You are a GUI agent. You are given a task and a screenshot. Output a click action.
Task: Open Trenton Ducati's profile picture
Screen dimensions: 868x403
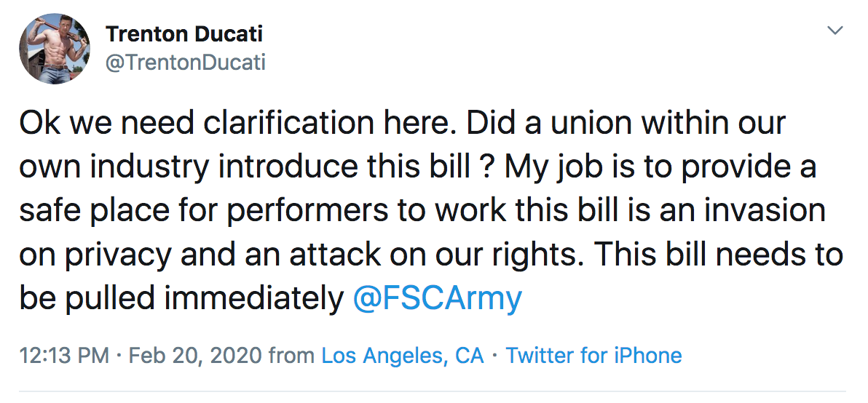(54, 49)
